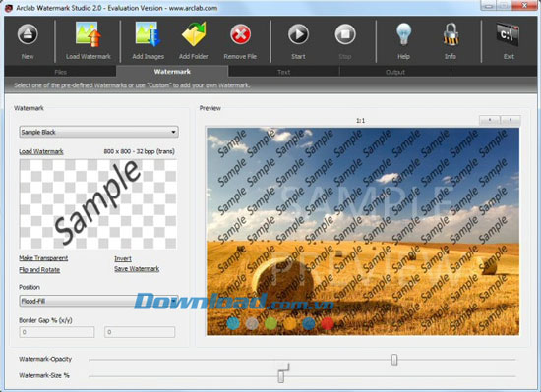Click the Invert link

[123, 258]
